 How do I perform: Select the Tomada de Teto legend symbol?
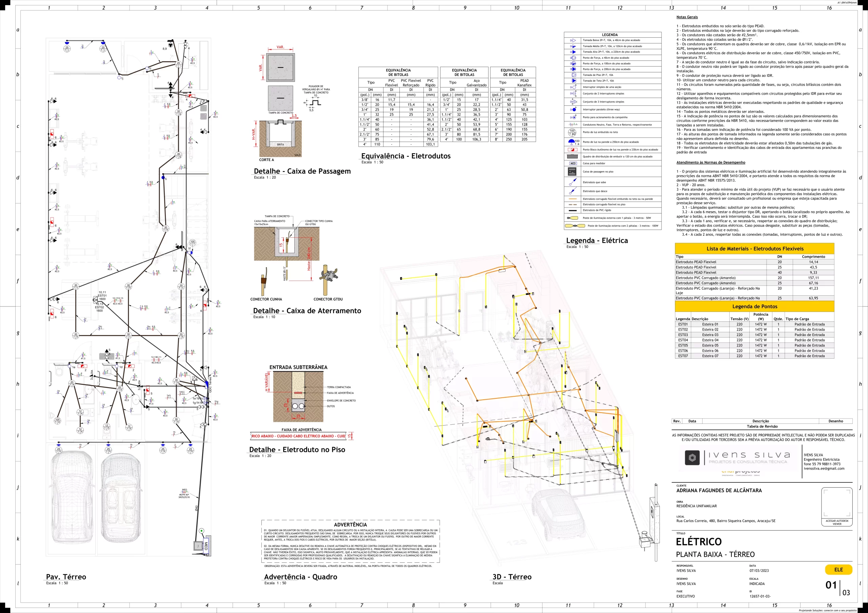coord(573,80)
